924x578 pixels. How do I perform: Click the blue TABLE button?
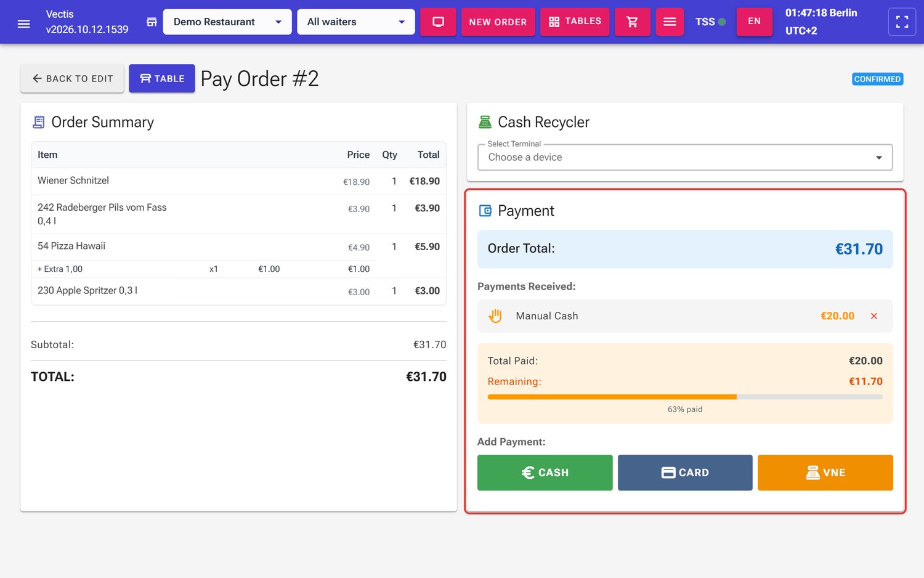pyautogui.click(x=162, y=79)
